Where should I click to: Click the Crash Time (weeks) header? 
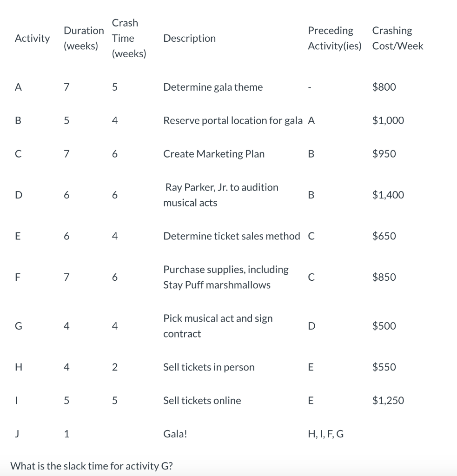pos(129,38)
